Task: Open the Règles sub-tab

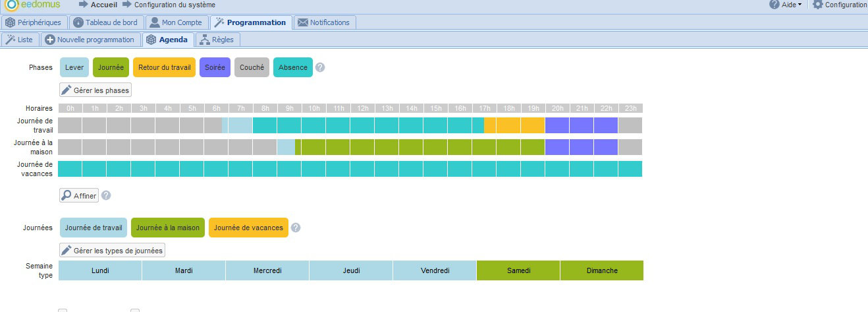Action: click(x=217, y=40)
